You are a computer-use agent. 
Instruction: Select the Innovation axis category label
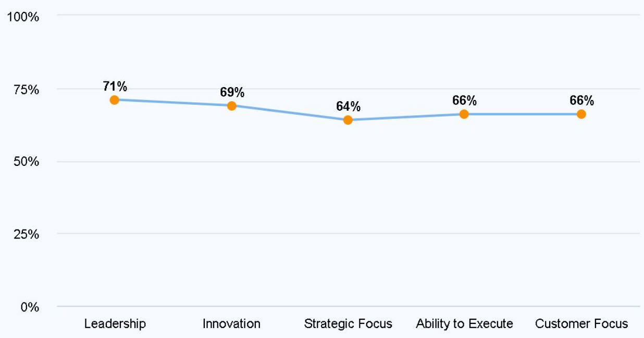click(x=231, y=324)
